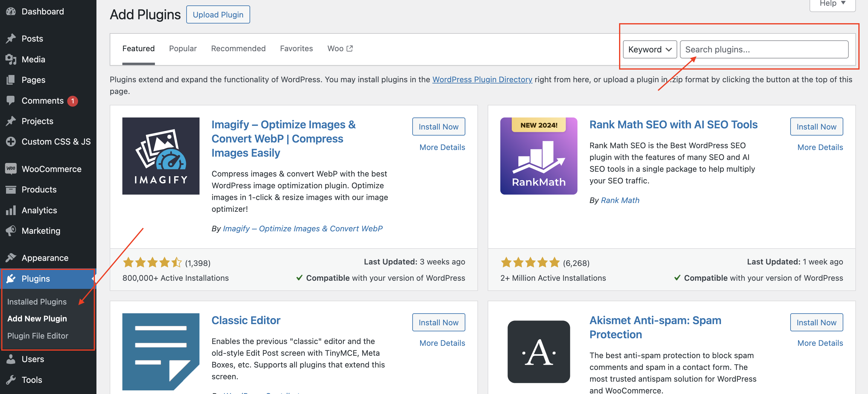Viewport: 868px width, 394px height.
Task: Open the WordPress Plugin Directory link
Action: coord(482,80)
